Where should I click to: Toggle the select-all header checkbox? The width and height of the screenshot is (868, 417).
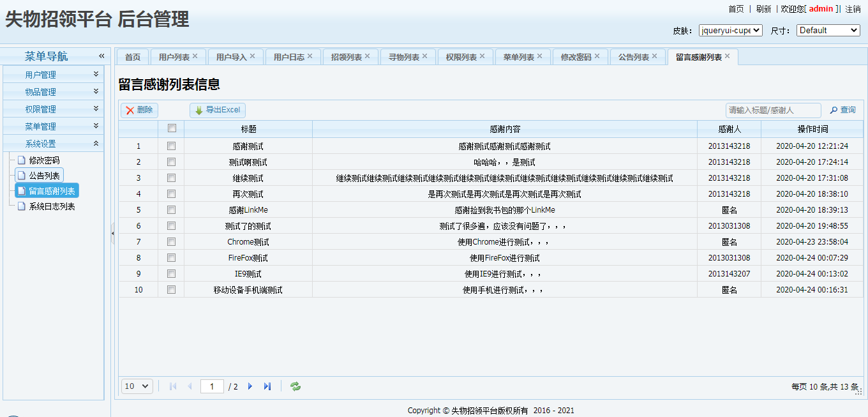(171, 128)
